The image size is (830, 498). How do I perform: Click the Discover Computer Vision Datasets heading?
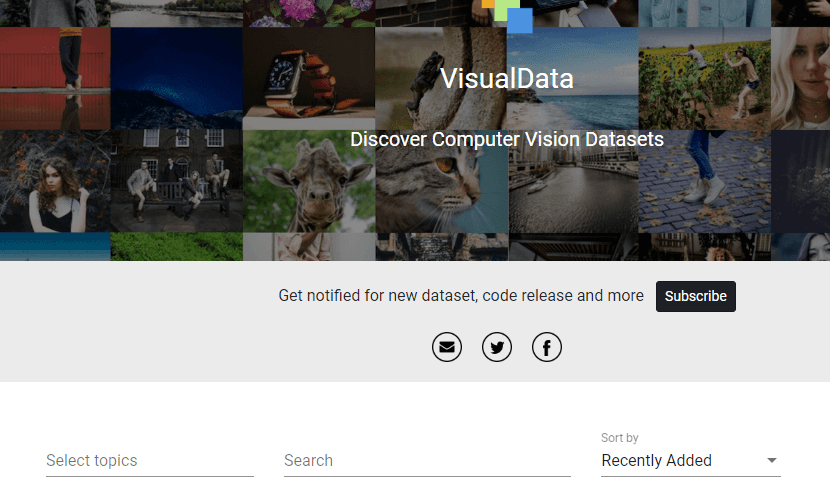click(x=507, y=140)
